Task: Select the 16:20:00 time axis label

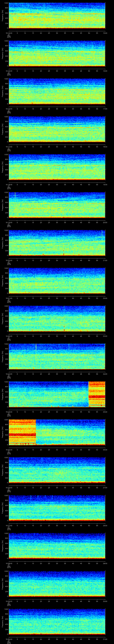Action: (9, 260)
